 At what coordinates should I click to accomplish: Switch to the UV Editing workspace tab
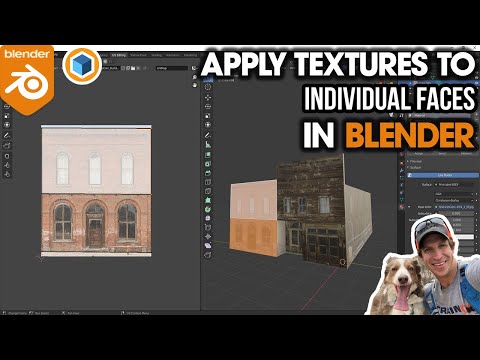point(119,55)
